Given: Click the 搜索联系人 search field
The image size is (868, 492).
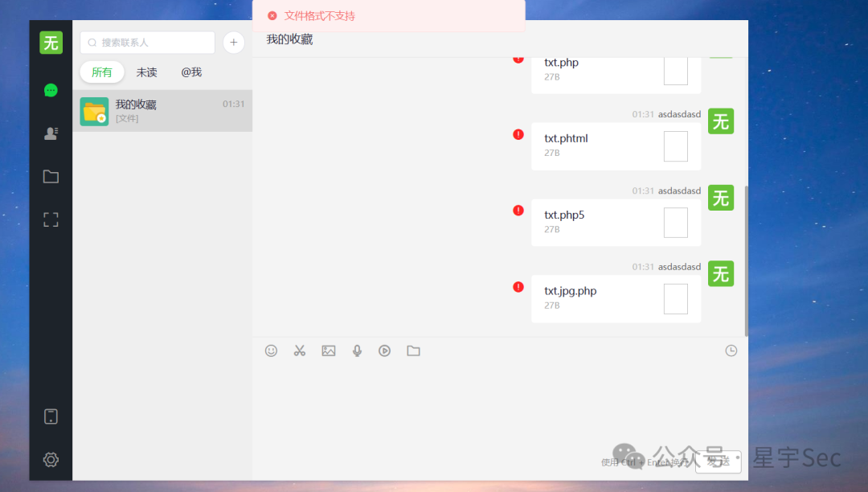Looking at the screenshot, I should point(148,43).
